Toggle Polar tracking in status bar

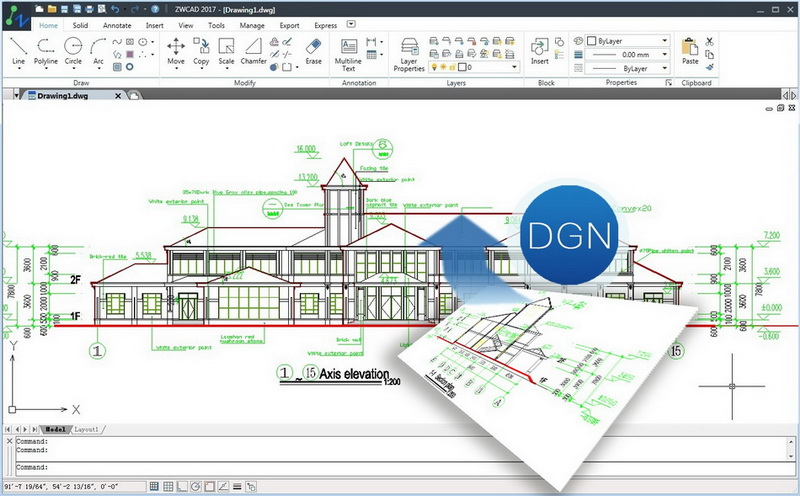pyautogui.click(x=195, y=487)
